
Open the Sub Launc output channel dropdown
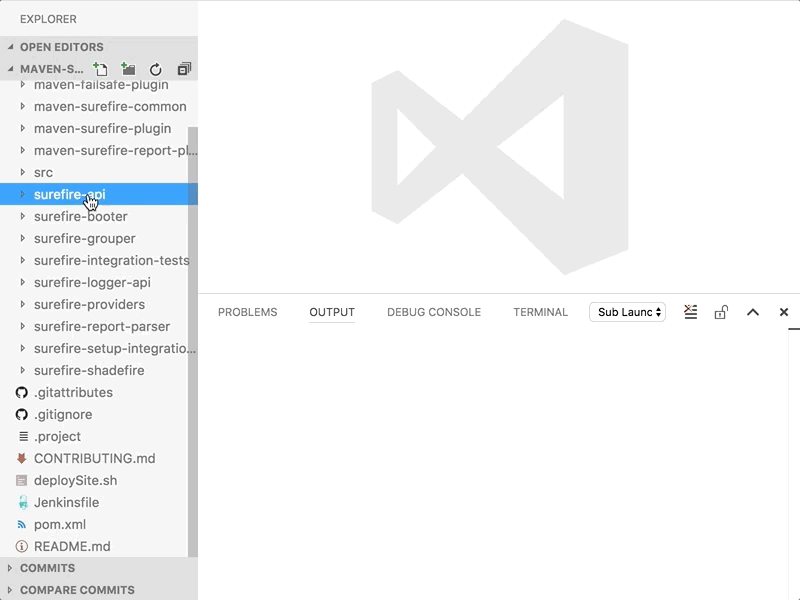(x=628, y=312)
